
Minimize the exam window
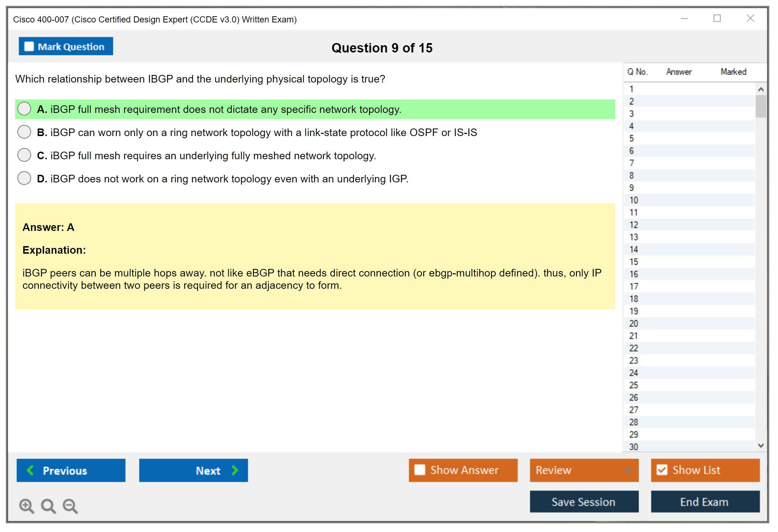(x=684, y=18)
